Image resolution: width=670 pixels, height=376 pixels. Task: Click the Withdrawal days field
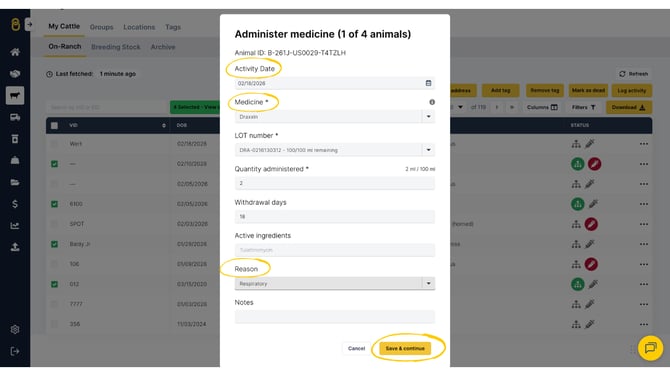coord(335,217)
